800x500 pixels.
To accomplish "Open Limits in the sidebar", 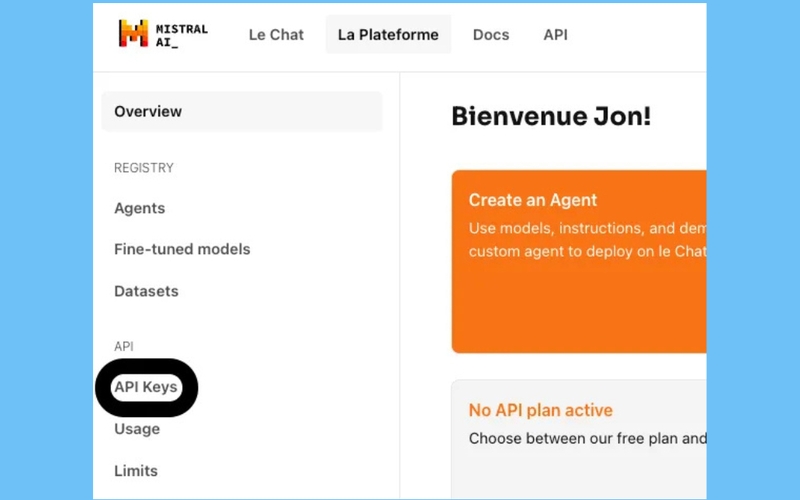I will (x=136, y=470).
